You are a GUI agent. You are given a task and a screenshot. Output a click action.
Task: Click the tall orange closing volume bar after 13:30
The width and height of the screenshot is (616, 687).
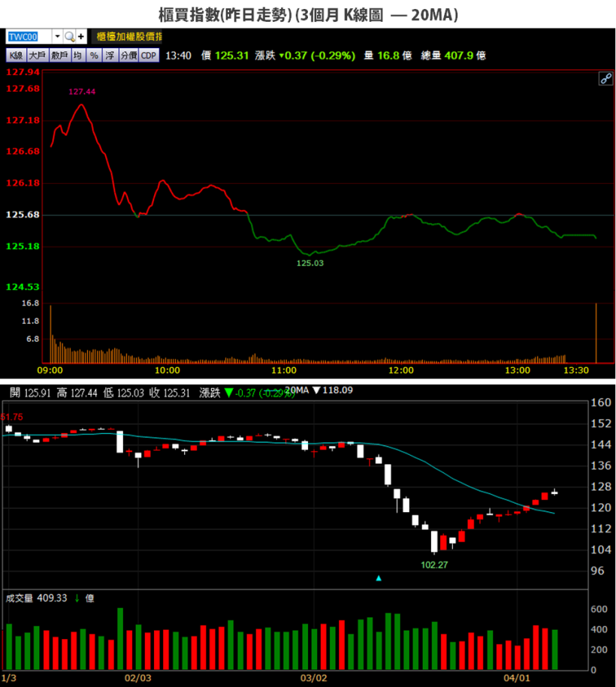click(x=596, y=333)
